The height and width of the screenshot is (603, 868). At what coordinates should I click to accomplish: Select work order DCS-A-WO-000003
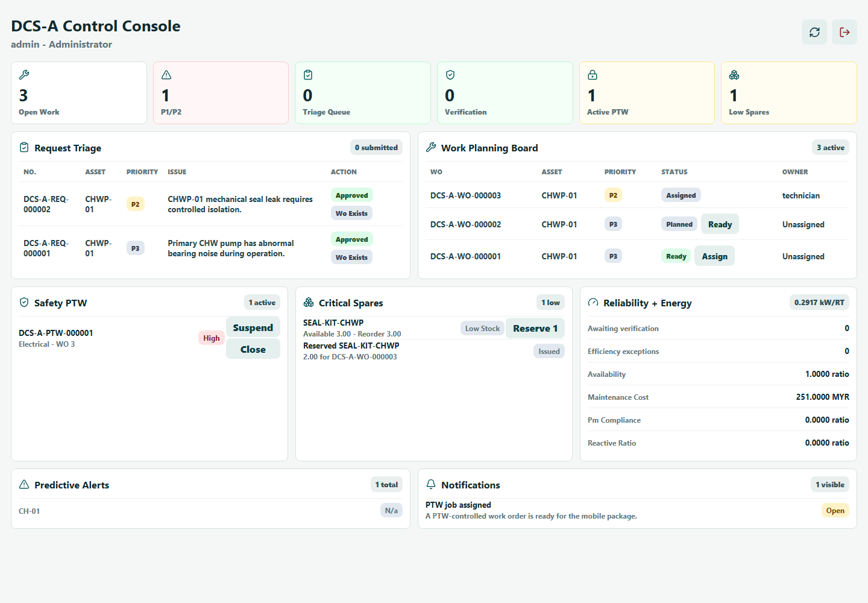[465, 195]
